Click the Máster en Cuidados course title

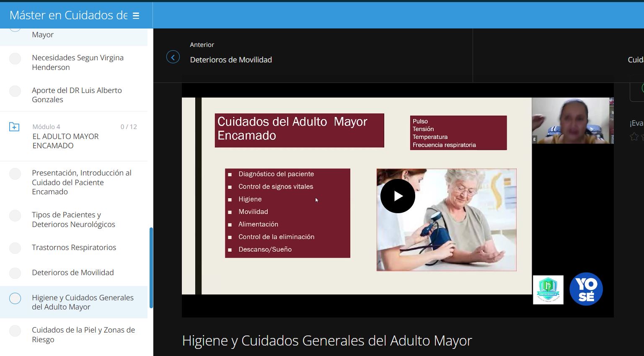(68, 15)
